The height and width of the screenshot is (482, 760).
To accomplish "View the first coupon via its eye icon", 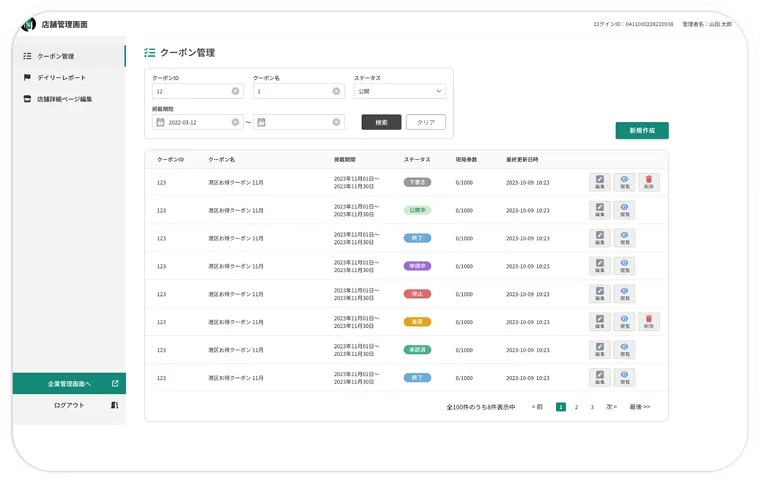I will 624,181.
